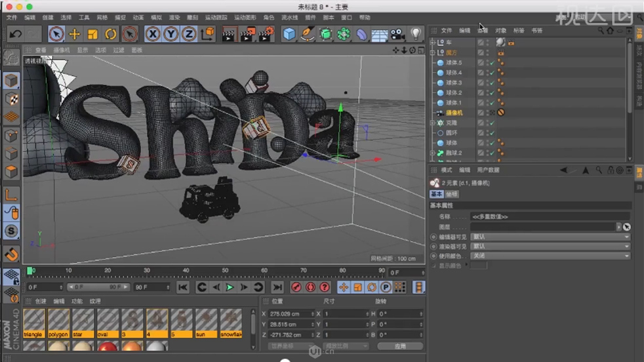
Task: Open the 使用颜色 dropdown
Action: click(x=550, y=256)
